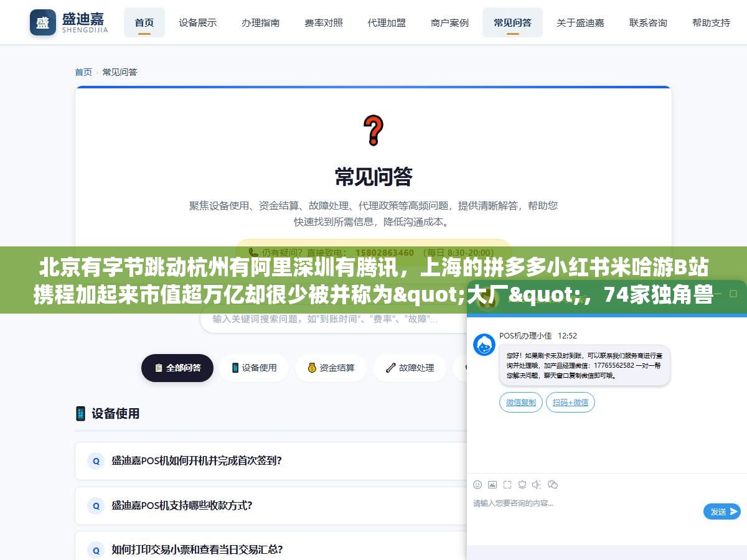Filter questions by 资金结算
747x560 pixels.
click(x=331, y=368)
